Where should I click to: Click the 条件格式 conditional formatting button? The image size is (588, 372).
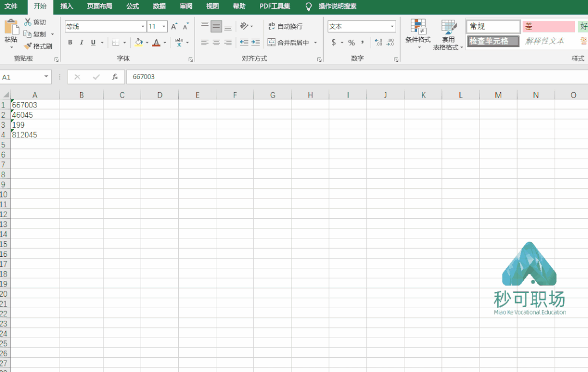418,33
